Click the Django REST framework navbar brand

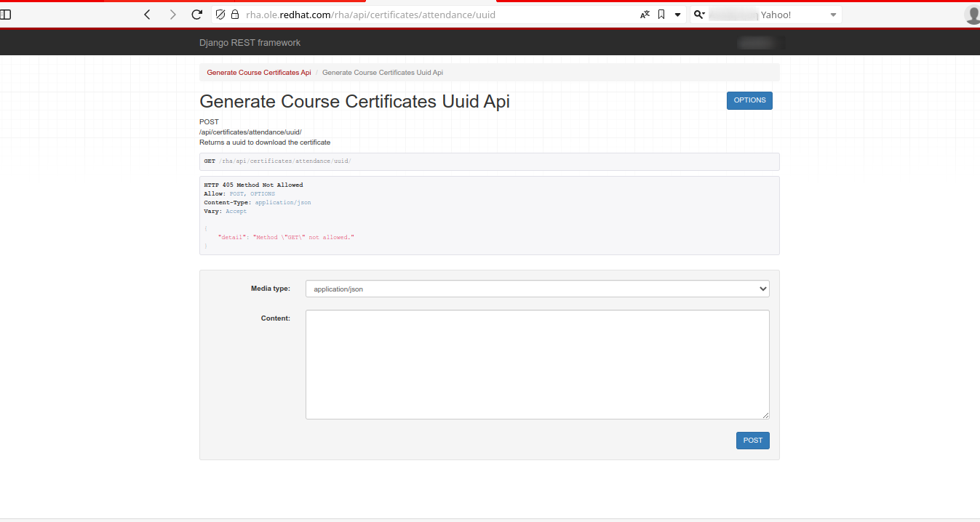pyautogui.click(x=250, y=43)
